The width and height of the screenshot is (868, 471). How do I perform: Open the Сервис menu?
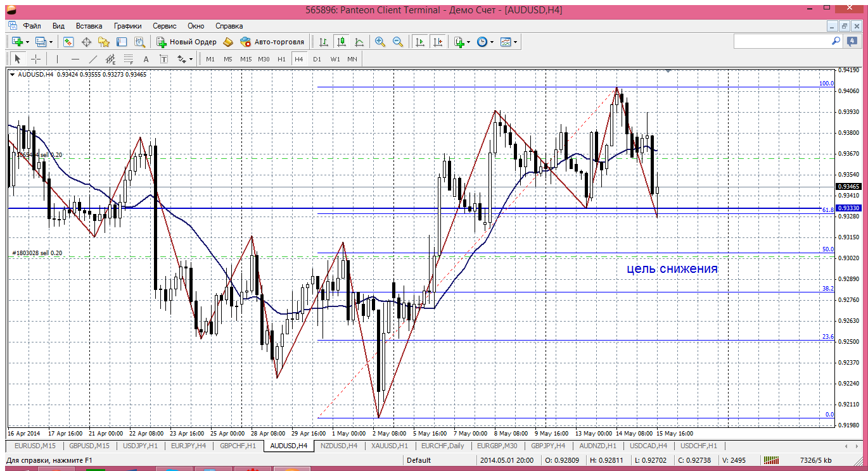[x=164, y=26]
